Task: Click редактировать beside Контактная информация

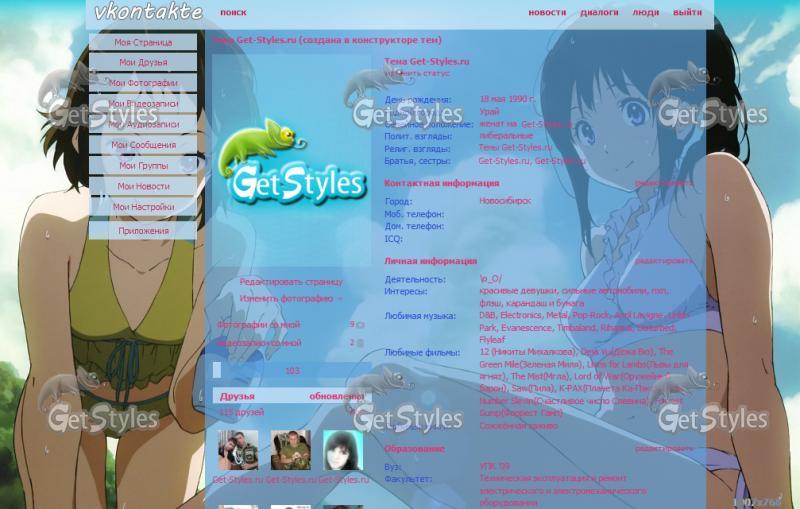Action: (x=664, y=183)
